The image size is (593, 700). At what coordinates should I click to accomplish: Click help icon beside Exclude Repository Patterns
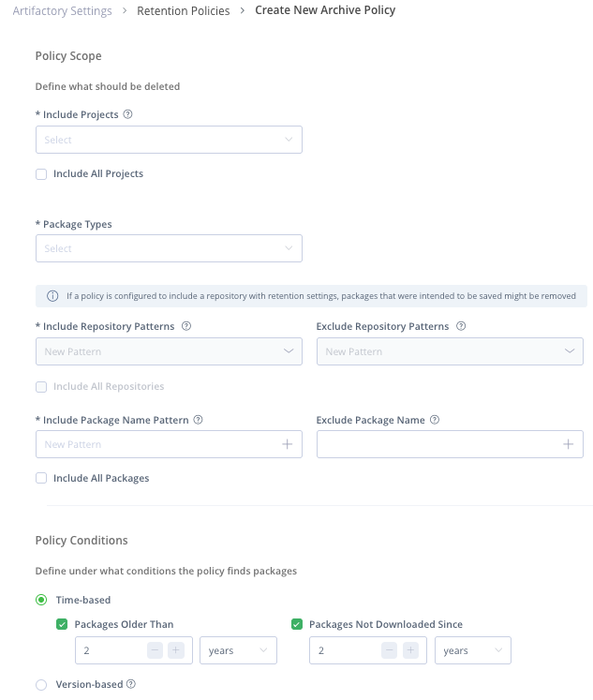[x=461, y=326]
